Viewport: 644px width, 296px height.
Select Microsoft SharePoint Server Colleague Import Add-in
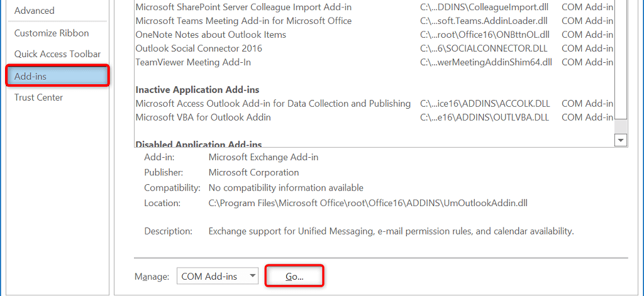243,7
